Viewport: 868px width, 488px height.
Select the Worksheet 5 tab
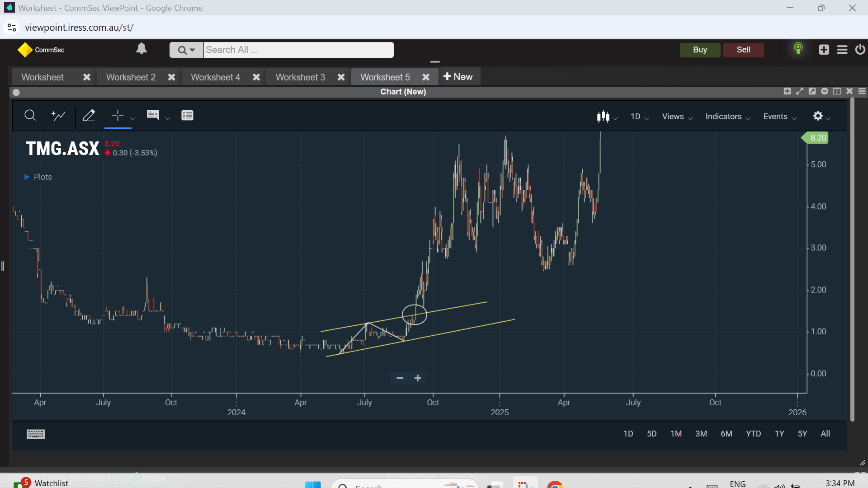[385, 77]
